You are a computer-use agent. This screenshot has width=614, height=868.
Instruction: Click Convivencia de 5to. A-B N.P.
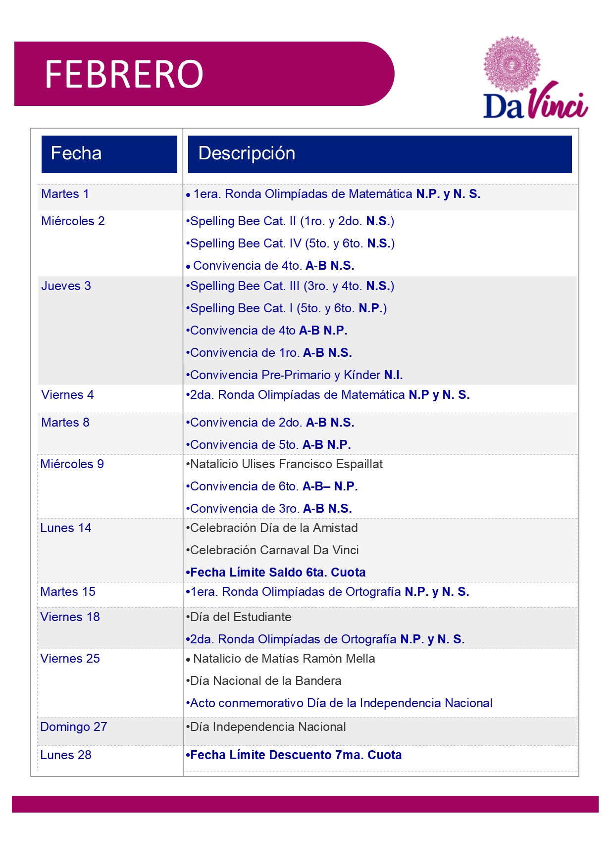coord(268,445)
